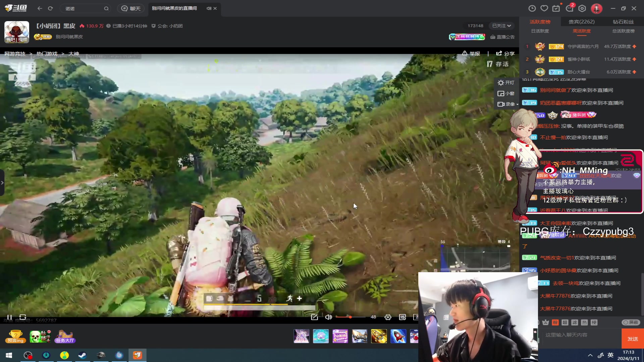
Task: Expand the collapsed left side panel arrow
Action: pyautogui.click(x=2, y=183)
